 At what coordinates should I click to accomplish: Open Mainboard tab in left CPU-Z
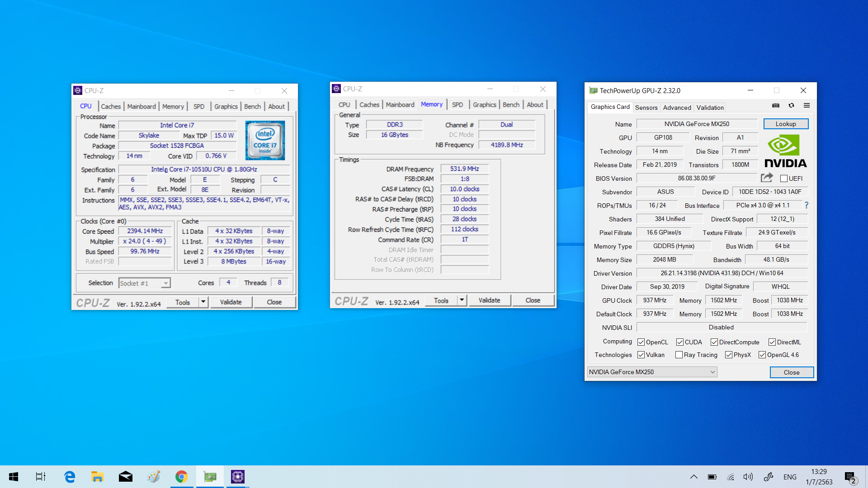142,106
